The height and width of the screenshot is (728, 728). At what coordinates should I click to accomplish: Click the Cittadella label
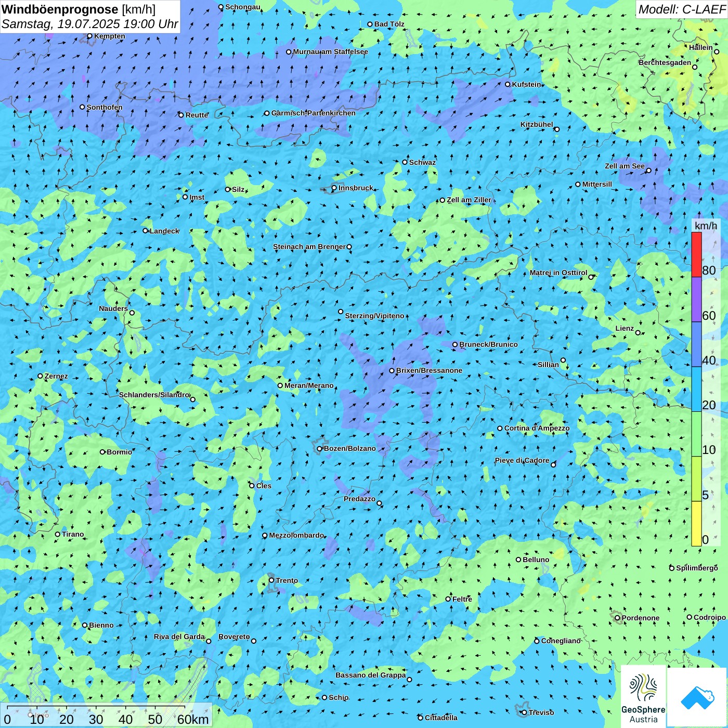pos(441,718)
